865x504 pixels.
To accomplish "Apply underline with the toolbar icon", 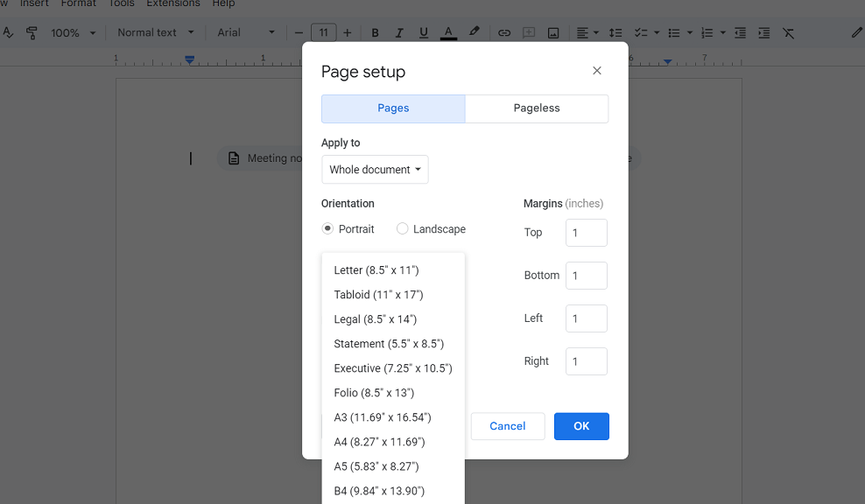I will coord(424,33).
